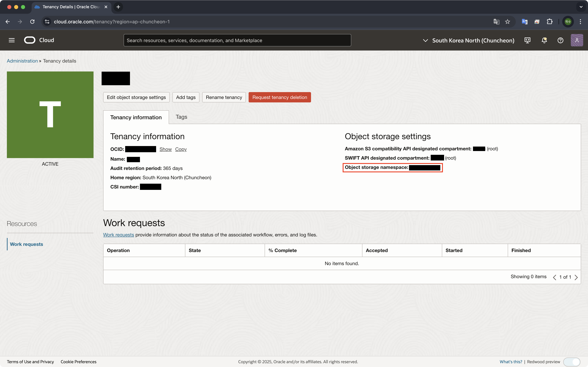Click the search resources input field
588x367 pixels.
click(237, 40)
